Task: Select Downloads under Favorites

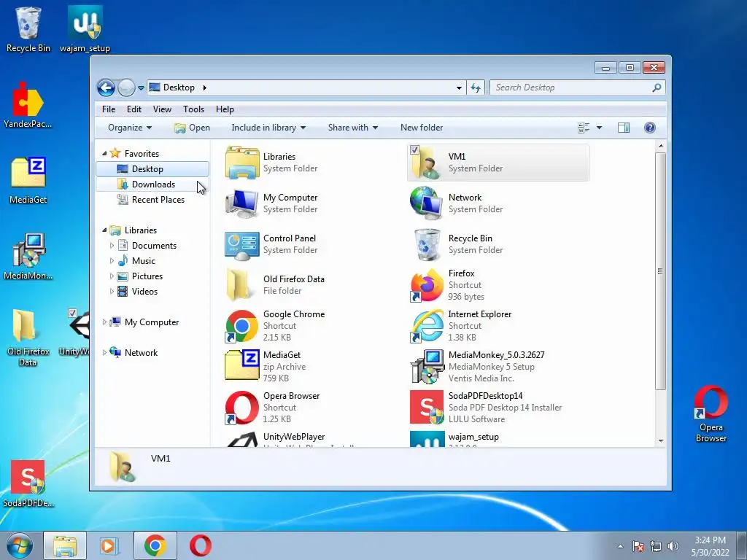Action: point(152,184)
